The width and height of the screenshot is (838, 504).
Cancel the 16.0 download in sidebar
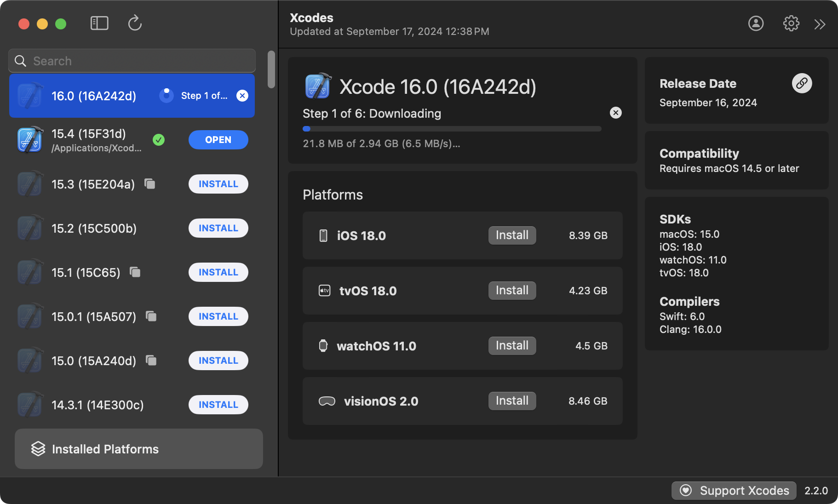click(242, 96)
